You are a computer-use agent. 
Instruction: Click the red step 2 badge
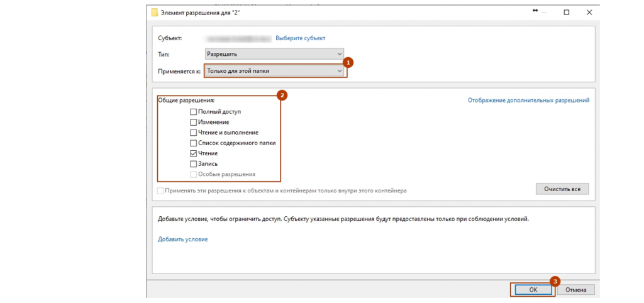(x=282, y=96)
